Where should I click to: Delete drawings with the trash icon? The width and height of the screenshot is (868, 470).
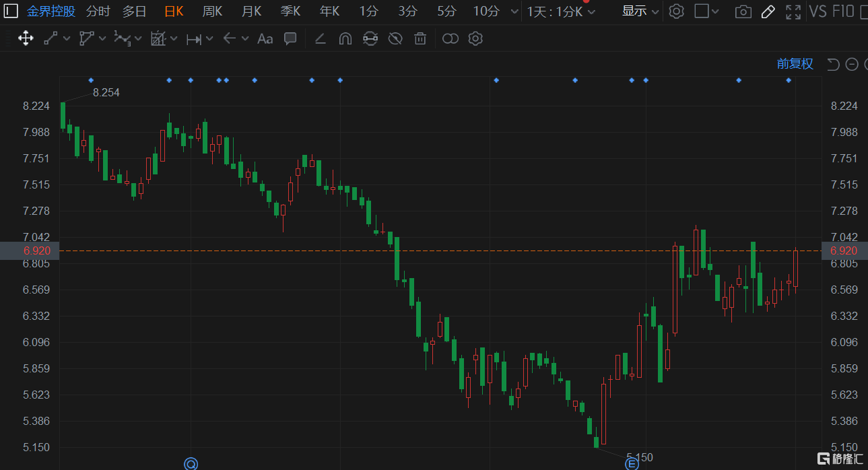click(x=420, y=38)
